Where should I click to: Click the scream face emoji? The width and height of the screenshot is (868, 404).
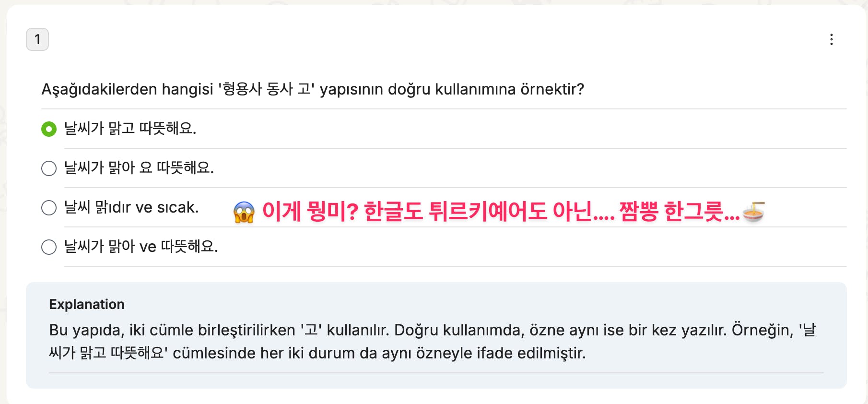pos(244,212)
